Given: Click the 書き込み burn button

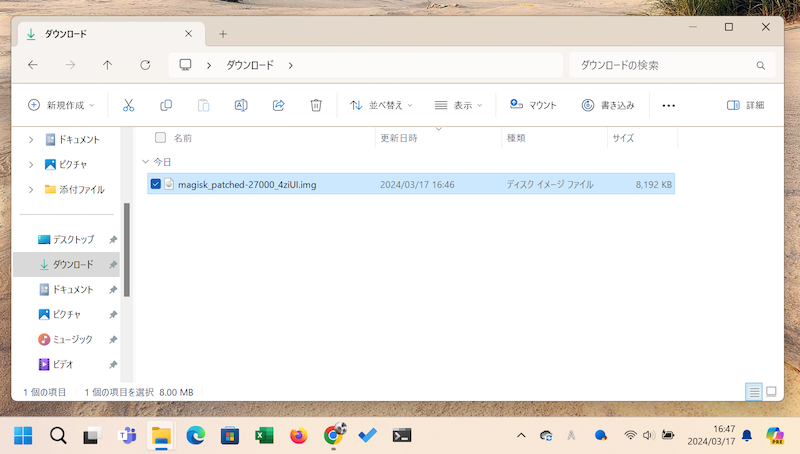Looking at the screenshot, I should click(608, 105).
